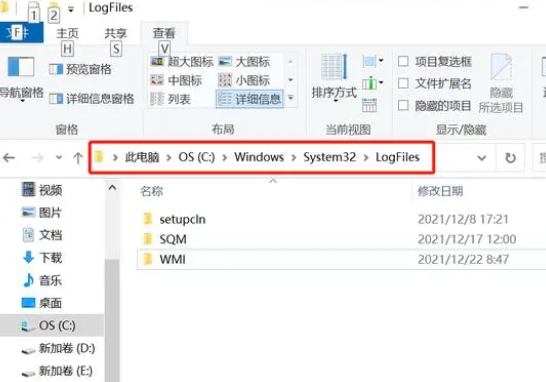Image resolution: width=546 pixels, height=382 pixels.
Task: Minimize the LogFiles window
Action: tap(523, 7)
